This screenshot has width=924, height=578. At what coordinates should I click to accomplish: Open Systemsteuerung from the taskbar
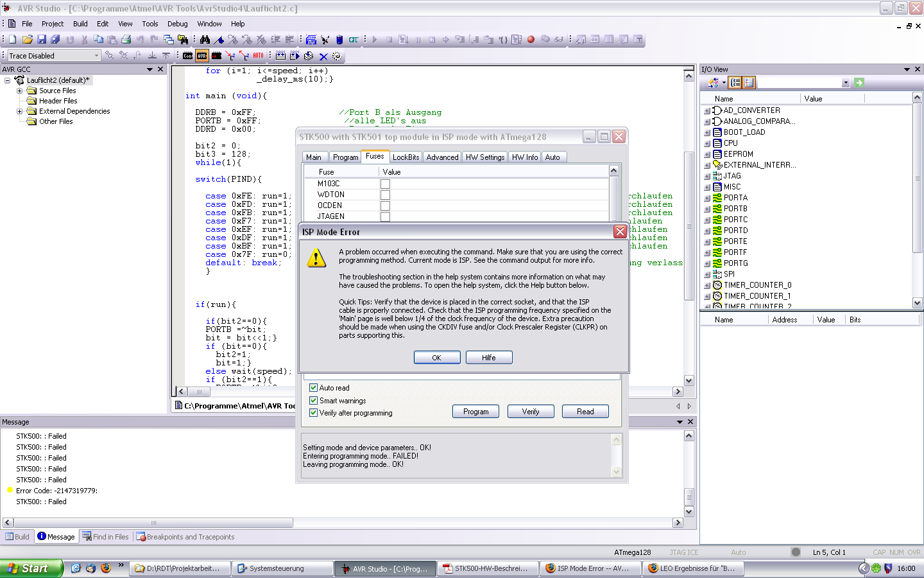pyautogui.click(x=282, y=568)
